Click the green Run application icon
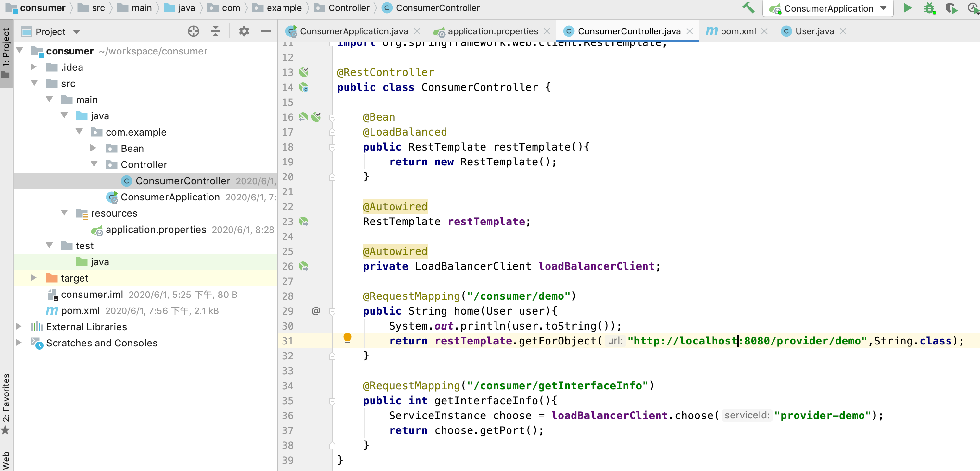980x471 pixels. pos(907,8)
